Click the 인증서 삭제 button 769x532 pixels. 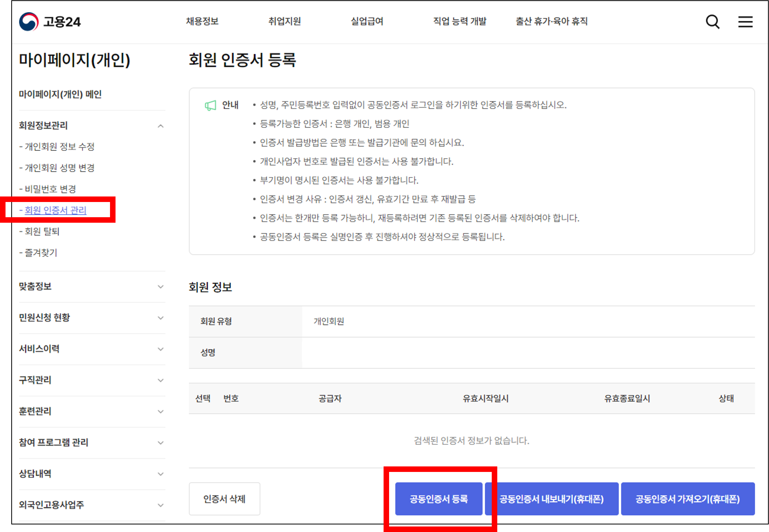point(224,499)
